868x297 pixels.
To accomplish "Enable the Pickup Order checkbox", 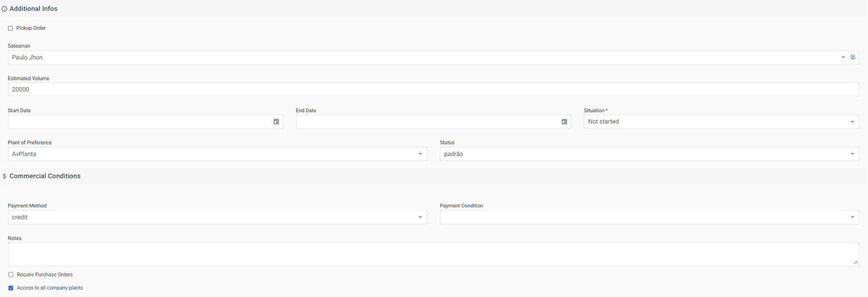I will coord(10,28).
